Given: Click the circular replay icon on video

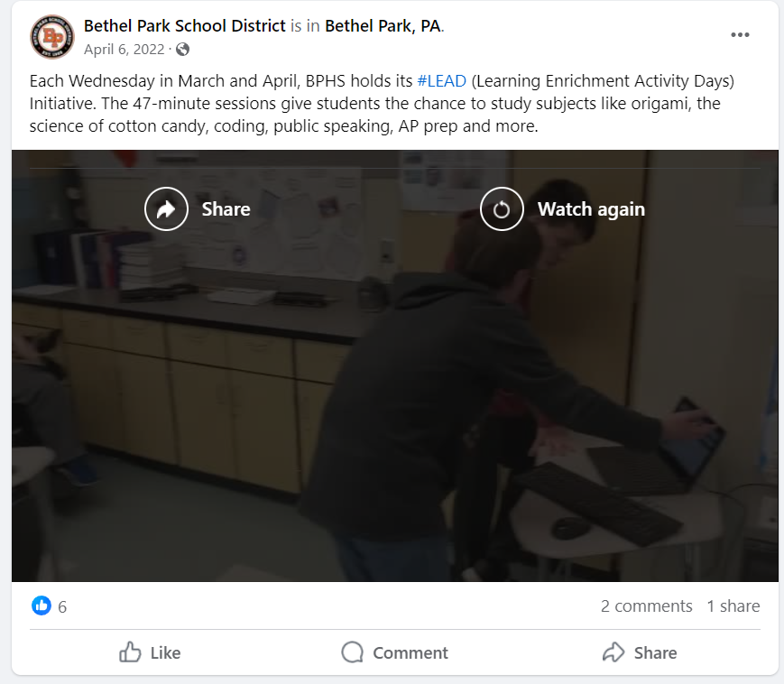Looking at the screenshot, I should coord(502,209).
